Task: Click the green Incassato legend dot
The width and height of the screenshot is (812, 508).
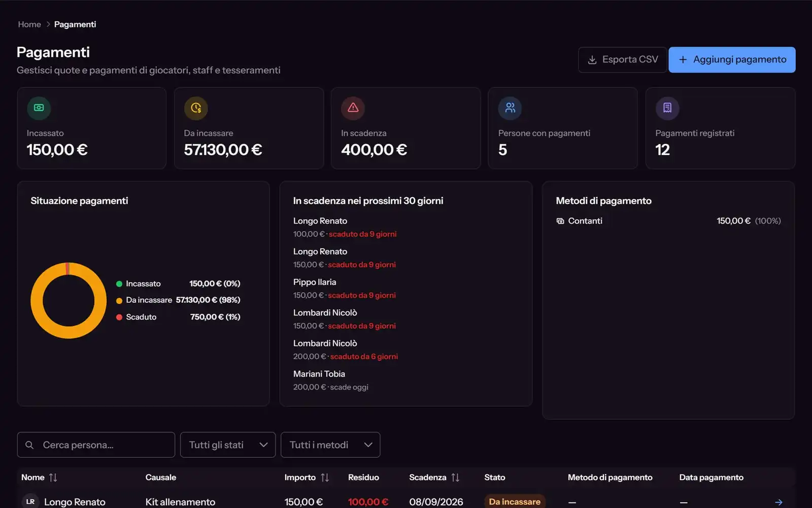Action: tap(119, 284)
